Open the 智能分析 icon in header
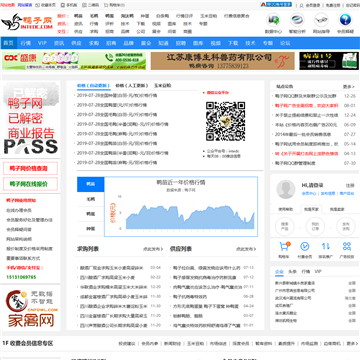Viewport: 360px width, 360px height. point(297,20)
